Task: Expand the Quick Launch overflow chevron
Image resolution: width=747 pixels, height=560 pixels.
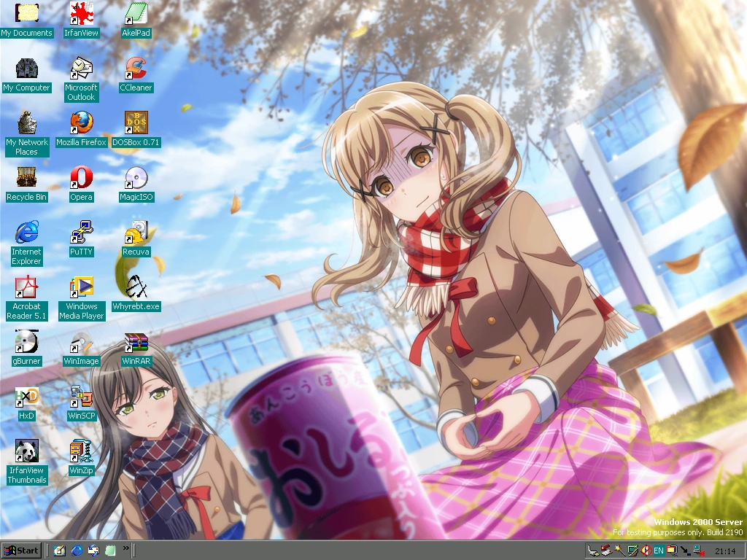Action: click(125, 549)
